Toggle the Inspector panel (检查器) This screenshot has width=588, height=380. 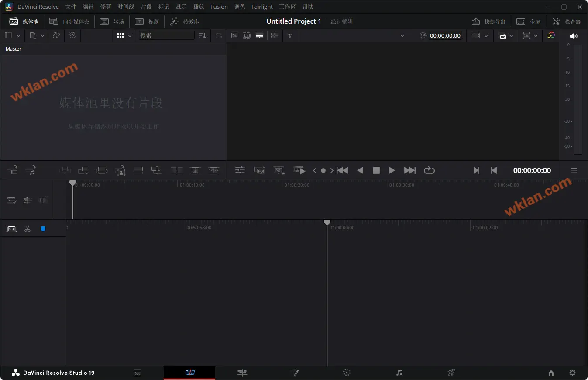(567, 21)
